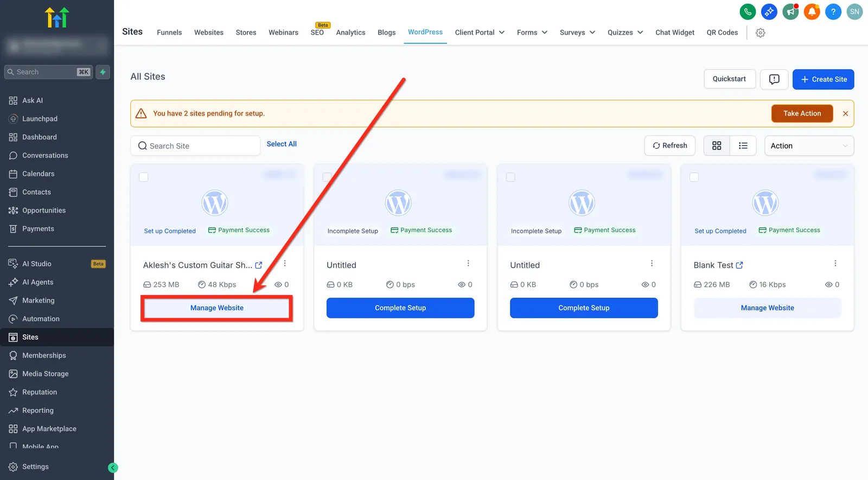This screenshot has height=480, width=868.
Task: Focus the Search Site field
Action: [195, 146]
